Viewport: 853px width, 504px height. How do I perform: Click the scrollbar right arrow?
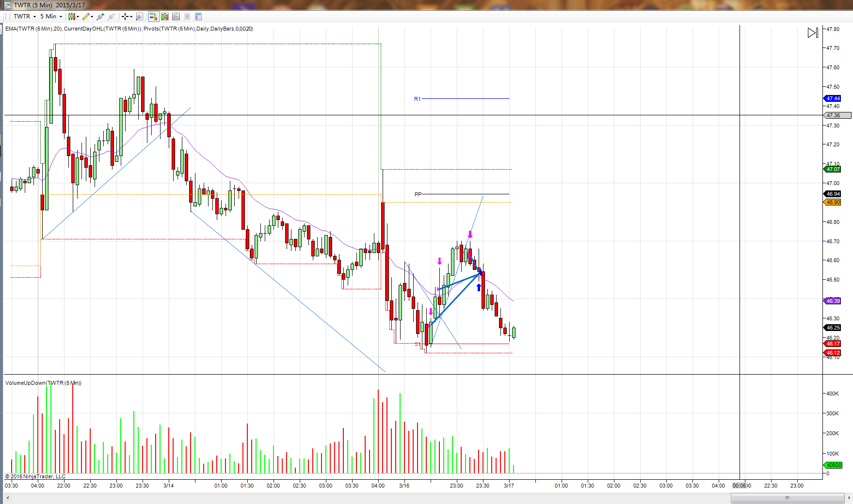click(849, 498)
